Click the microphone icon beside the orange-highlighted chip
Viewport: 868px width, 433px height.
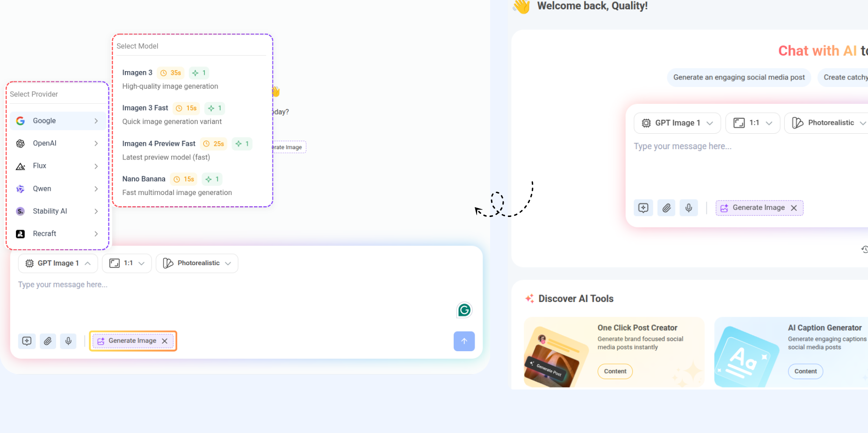pyautogui.click(x=68, y=341)
